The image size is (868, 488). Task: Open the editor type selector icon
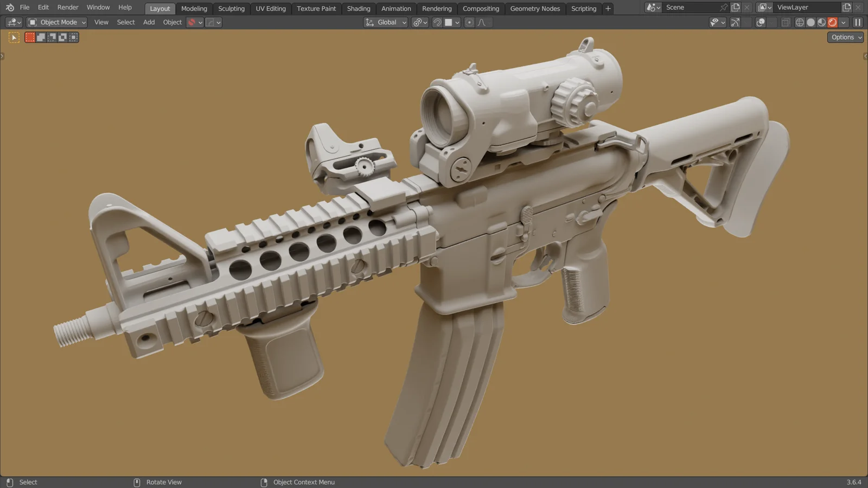click(x=12, y=22)
